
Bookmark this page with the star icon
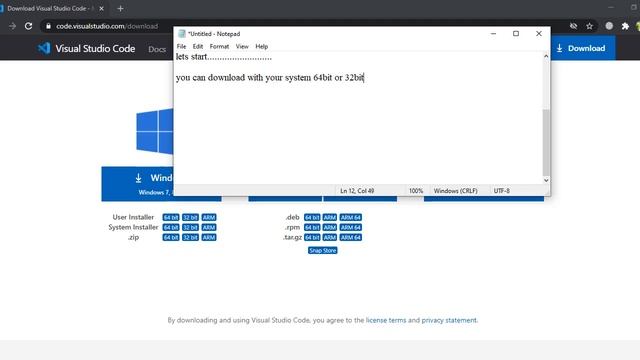point(589,26)
